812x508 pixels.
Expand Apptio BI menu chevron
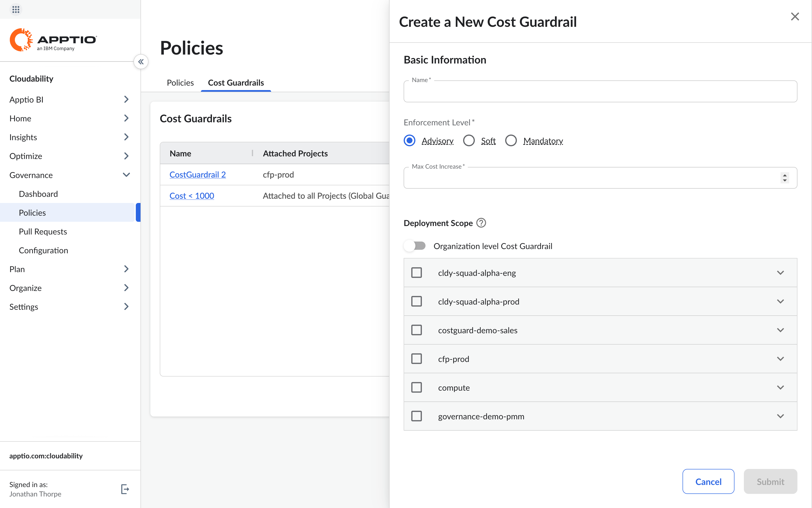pos(126,99)
